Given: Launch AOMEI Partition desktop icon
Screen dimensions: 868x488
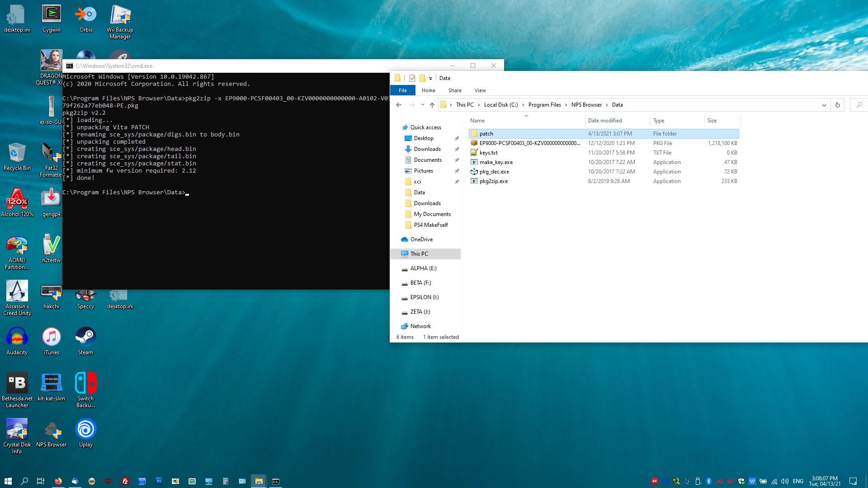Looking at the screenshot, I should coord(17,253).
